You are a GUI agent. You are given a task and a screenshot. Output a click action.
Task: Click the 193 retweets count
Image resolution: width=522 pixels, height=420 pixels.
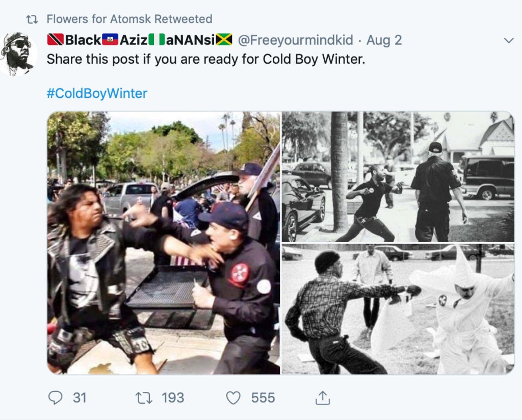173,398
